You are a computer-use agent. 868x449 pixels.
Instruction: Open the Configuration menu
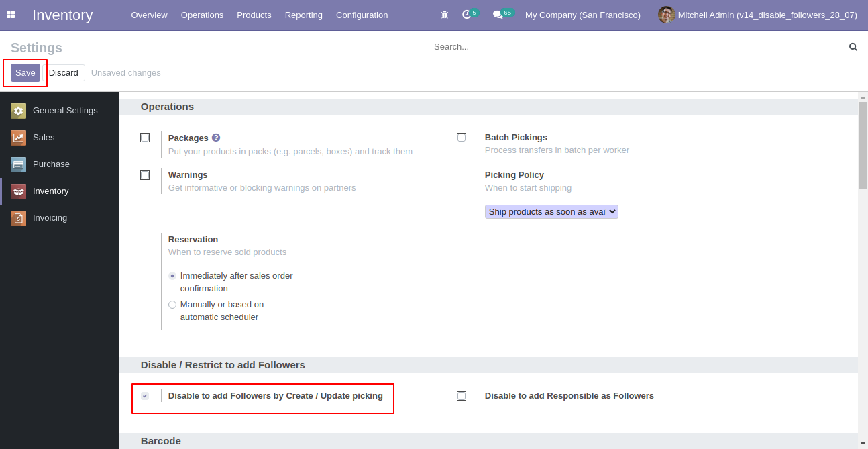click(x=362, y=15)
